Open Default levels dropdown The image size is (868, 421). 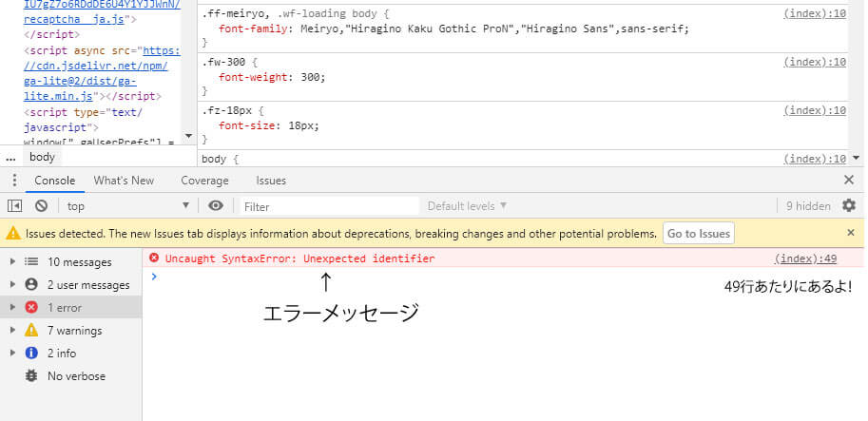point(467,206)
